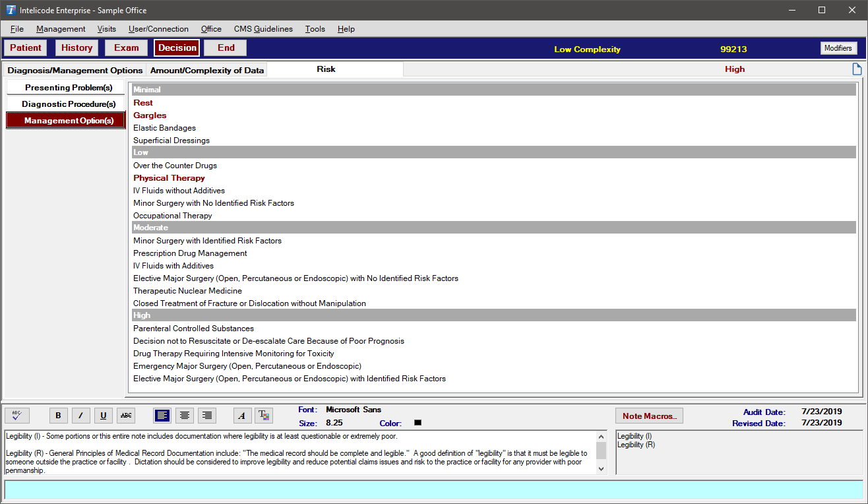Viewport: 868px width, 504px height.
Task: Click the note text scrollbar up arrow
Action: 601,436
